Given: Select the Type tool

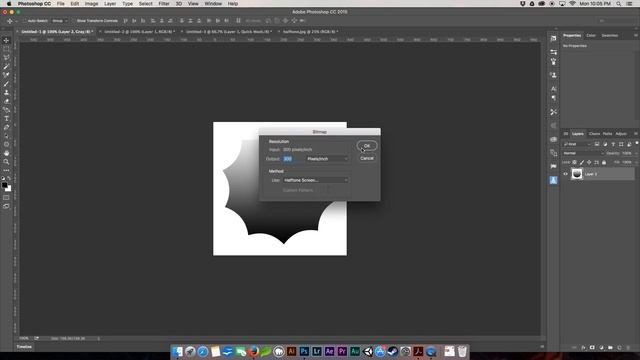Looking at the screenshot, I should pos(6,118).
